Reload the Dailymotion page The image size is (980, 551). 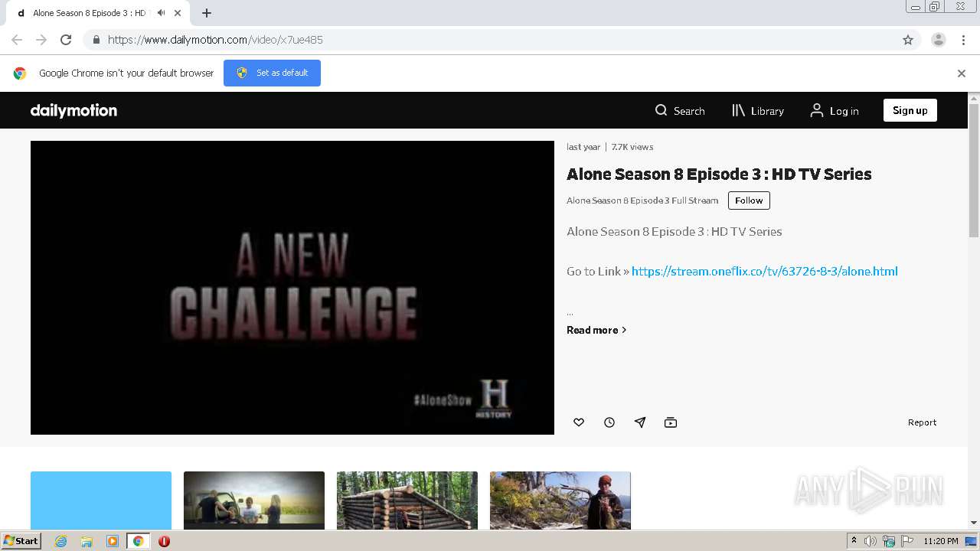(x=66, y=40)
